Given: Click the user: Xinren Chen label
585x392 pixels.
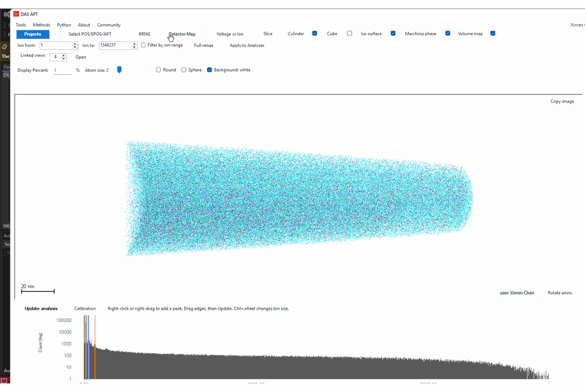Looking at the screenshot, I should point(517,293).
